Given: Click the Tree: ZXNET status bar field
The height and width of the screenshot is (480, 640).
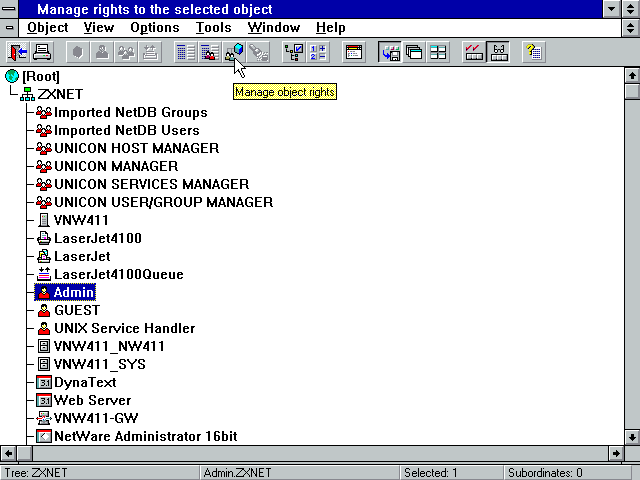Looking at the screenshot, I should pyautogui.click(x=100, y=473).
